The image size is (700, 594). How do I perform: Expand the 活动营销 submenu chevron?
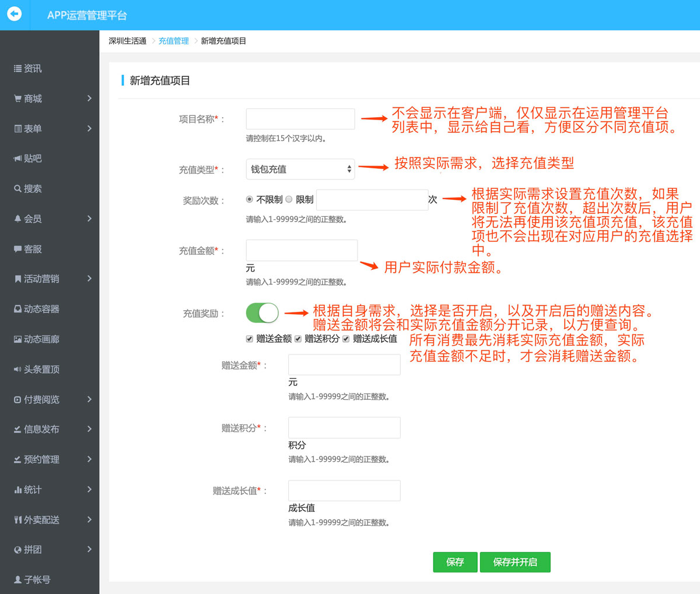point(89,279)
